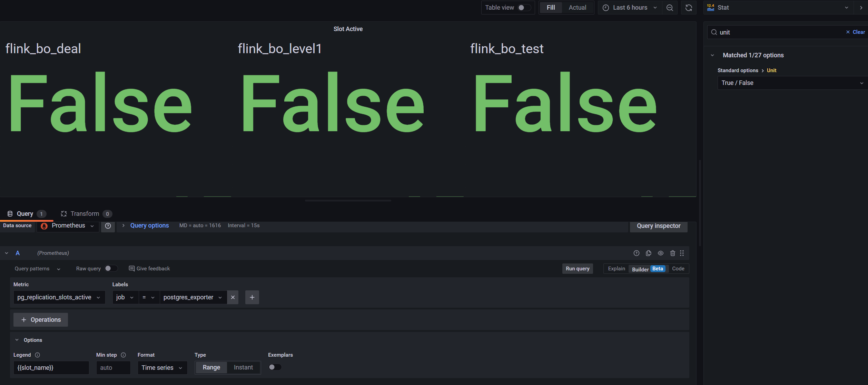Open the help icon for query A
This screenshot has width=868, height=385.
(x=637, y=253)
